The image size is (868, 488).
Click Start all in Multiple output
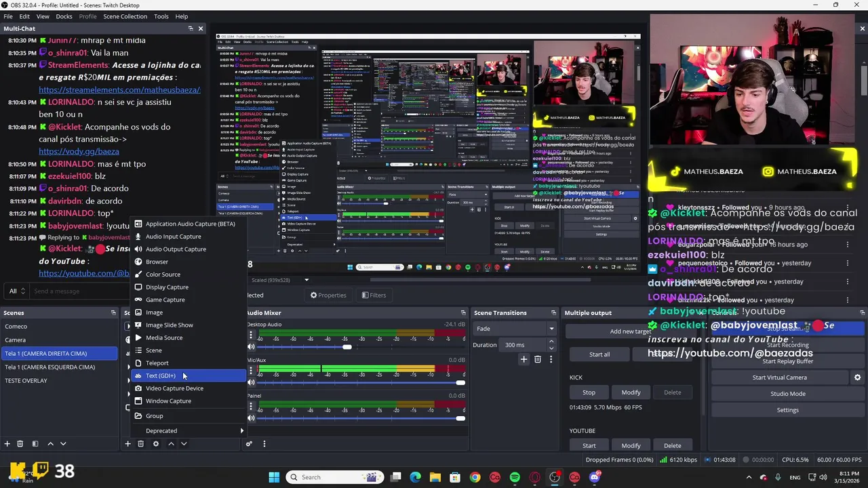point(599,354)
